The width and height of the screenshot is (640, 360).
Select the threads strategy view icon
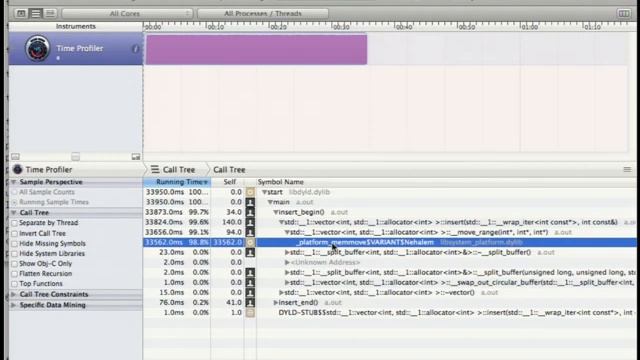[50, 13]
